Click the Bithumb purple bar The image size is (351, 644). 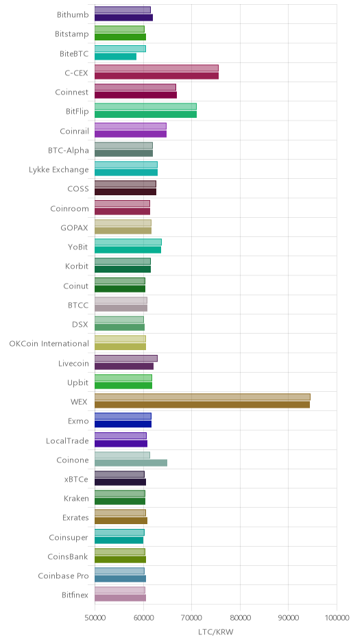click(123, 18)
